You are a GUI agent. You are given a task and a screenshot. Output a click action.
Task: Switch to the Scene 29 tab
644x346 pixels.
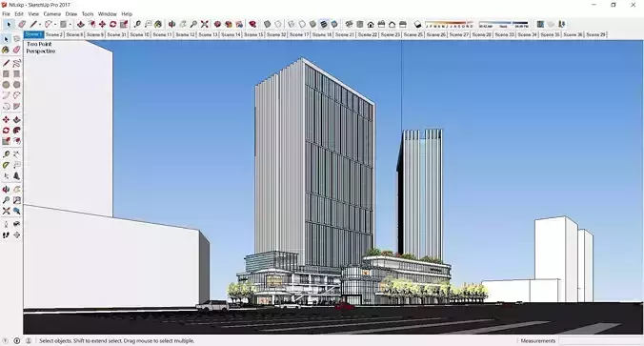[595, 34]
